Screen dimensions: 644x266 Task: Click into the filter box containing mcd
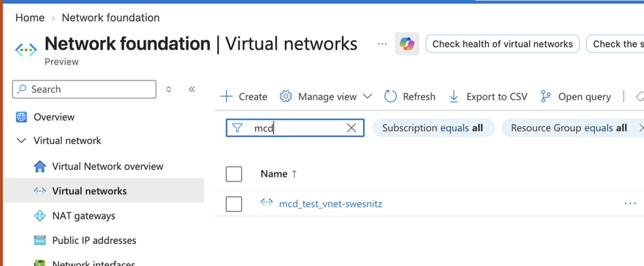pyautogui.click(x=295, y=128)
